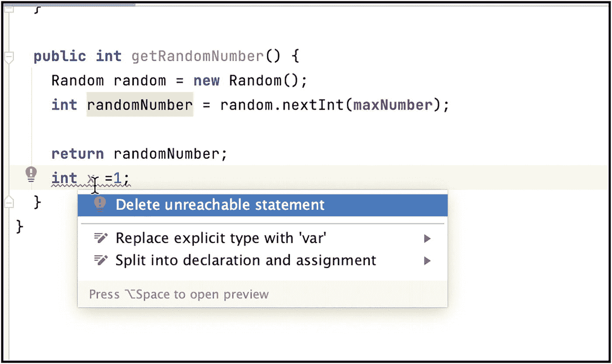
Task: Click bulb icon beside Delete unreachable statement
Action: click(x=100, y=204)
